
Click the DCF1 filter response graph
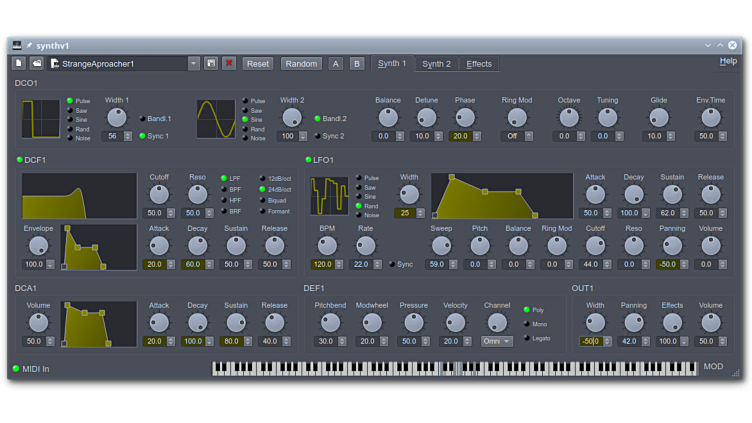click(x=79, y=196)
